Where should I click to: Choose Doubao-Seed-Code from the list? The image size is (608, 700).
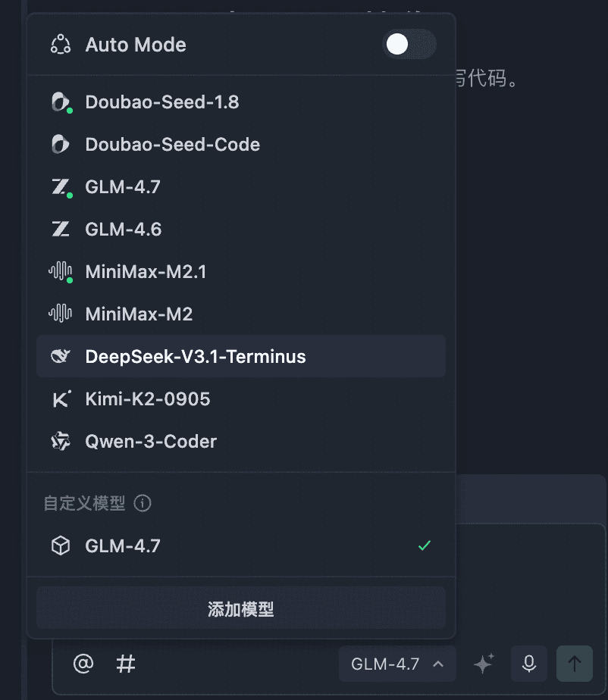point(171,144)
